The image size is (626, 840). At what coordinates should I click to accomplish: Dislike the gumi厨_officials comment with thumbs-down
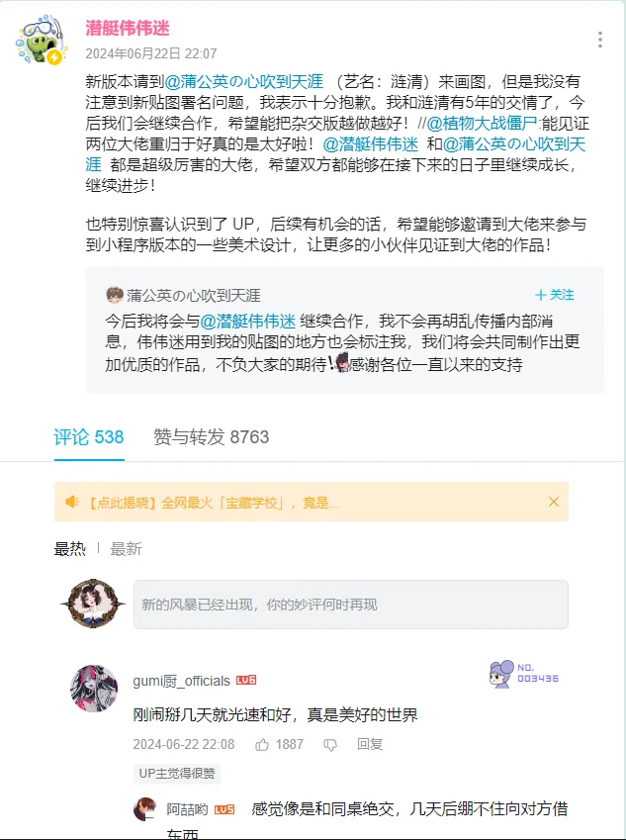pos(330,745)
